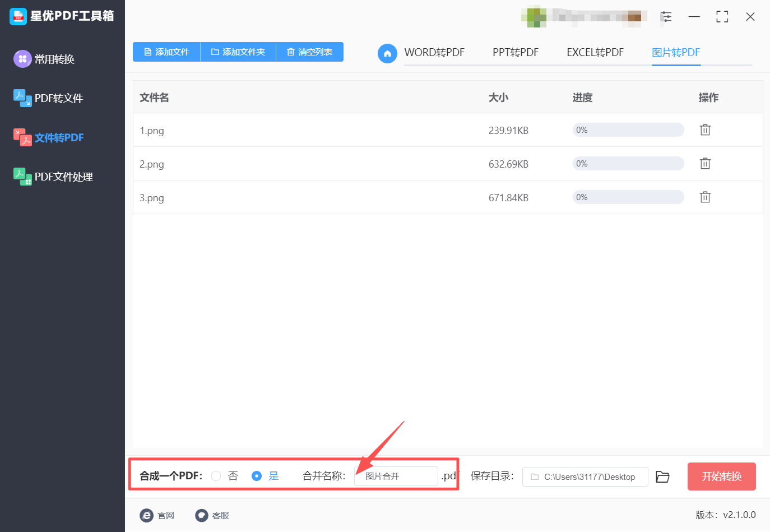Screen dimensions: 770x532
Task: Close the 星优PDF工具箱 window
Action: click(x=750, y=17)
